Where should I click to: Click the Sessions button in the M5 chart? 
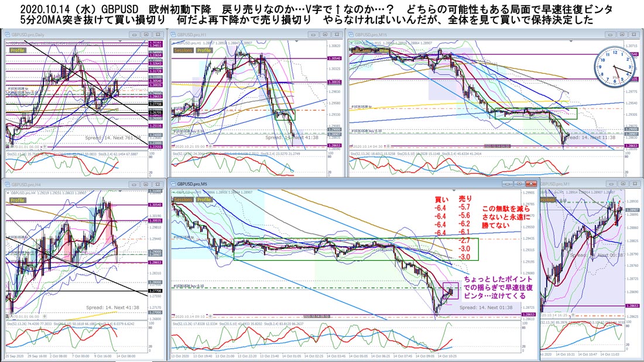coord(183,199)
